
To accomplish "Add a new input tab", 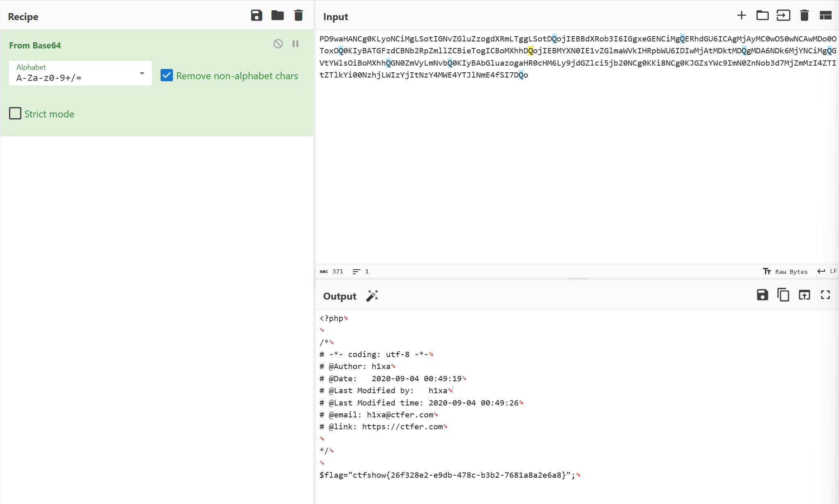I will (741, 16).
